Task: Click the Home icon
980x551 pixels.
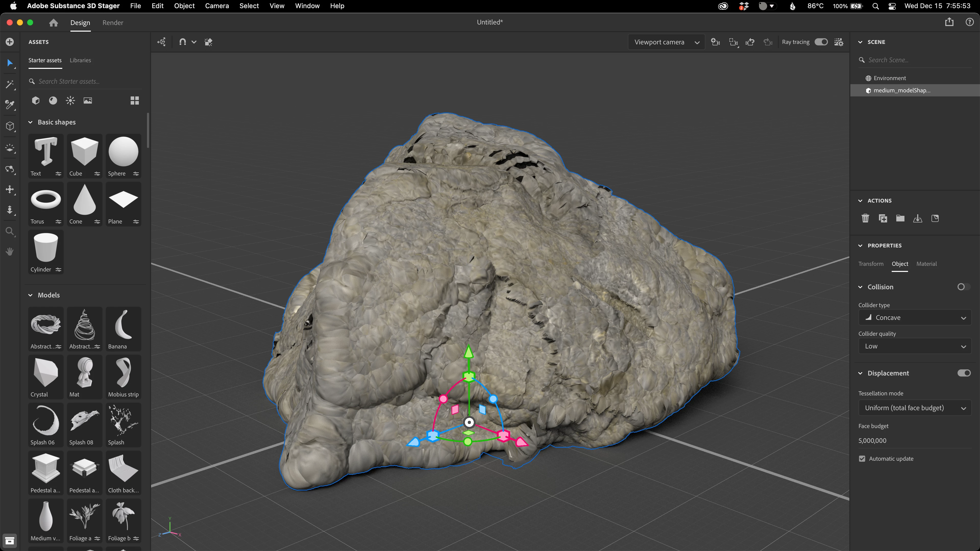Action: coord(53,23)
